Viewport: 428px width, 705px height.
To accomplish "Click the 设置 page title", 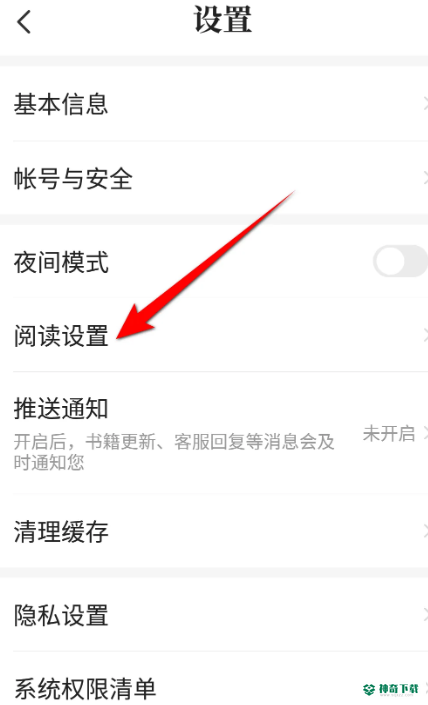I will coord(223,20).
